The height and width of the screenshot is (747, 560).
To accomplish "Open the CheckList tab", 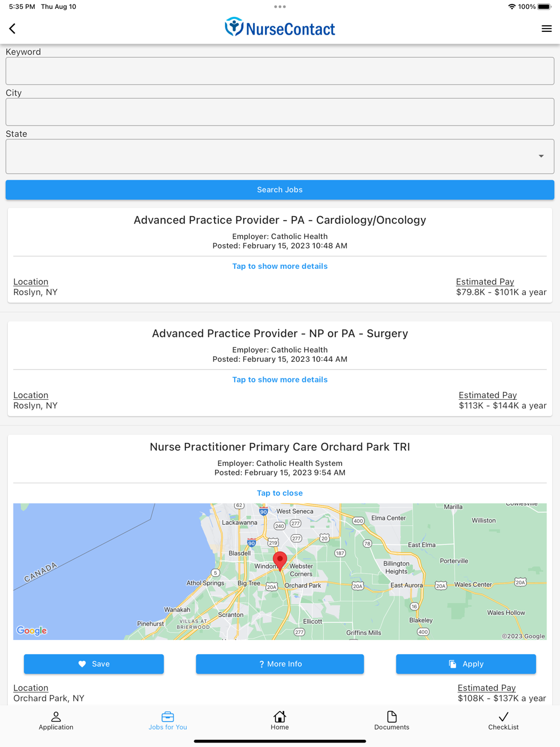I will coord(503,721).
